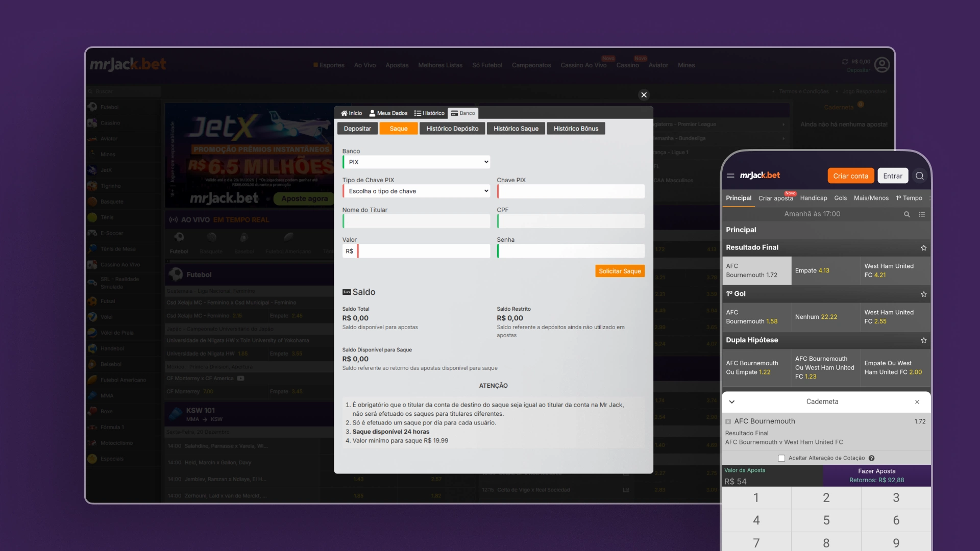The image size is (980, 551).
Task: Select Empate Ou West Ham United 2.00
Action: tap(895, 367)
